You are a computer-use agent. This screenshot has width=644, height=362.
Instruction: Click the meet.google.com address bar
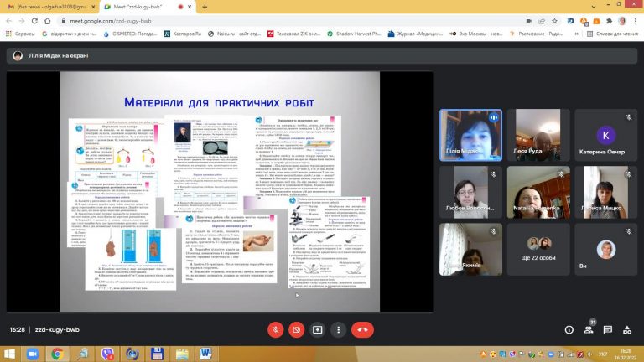click(x=288, y=21)
